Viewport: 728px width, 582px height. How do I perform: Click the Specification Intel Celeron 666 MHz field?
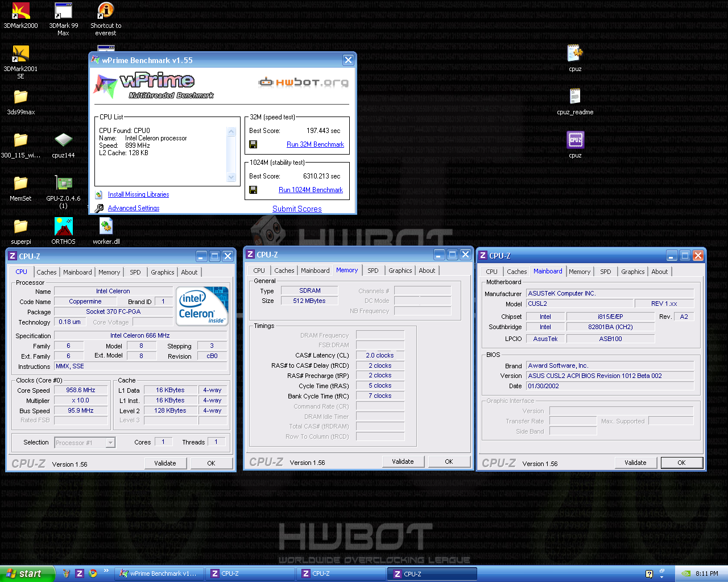coord(140,336)
